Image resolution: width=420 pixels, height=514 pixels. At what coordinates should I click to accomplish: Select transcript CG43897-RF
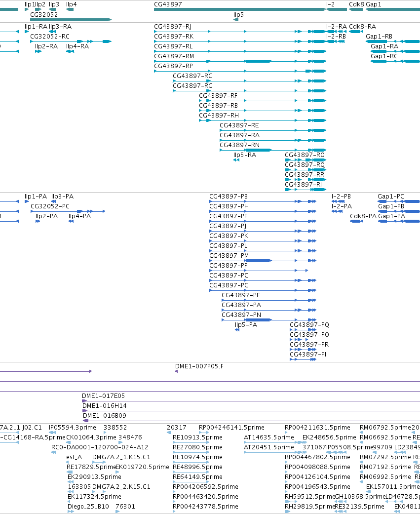pyautogui.click(x=218, y=95)
